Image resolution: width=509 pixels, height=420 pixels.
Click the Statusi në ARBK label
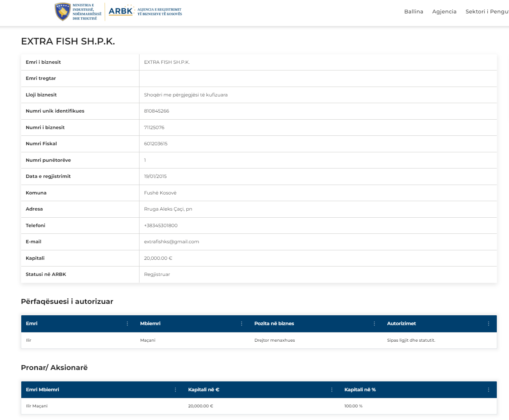tap(46, 274)
